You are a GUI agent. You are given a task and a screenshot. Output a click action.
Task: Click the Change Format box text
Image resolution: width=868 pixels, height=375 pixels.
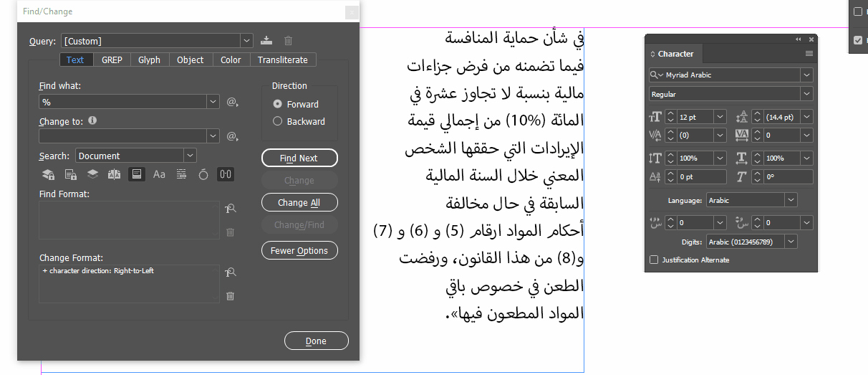click(98, 271)
